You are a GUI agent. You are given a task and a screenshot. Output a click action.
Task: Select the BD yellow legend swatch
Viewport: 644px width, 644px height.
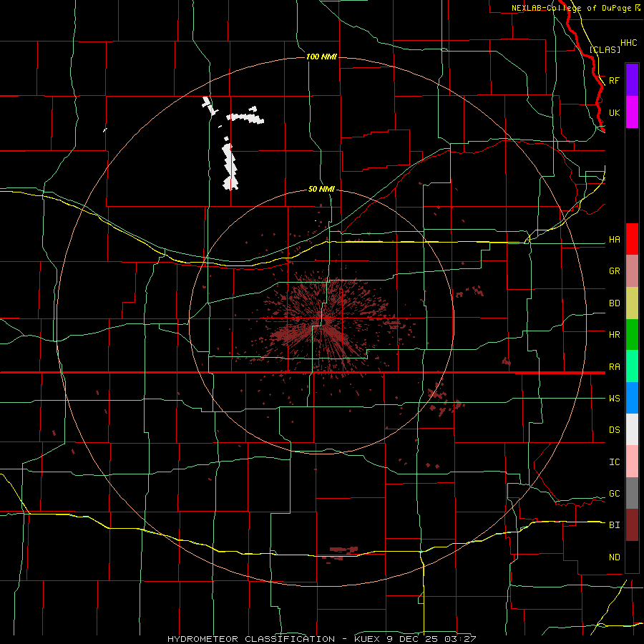(632, 303)
